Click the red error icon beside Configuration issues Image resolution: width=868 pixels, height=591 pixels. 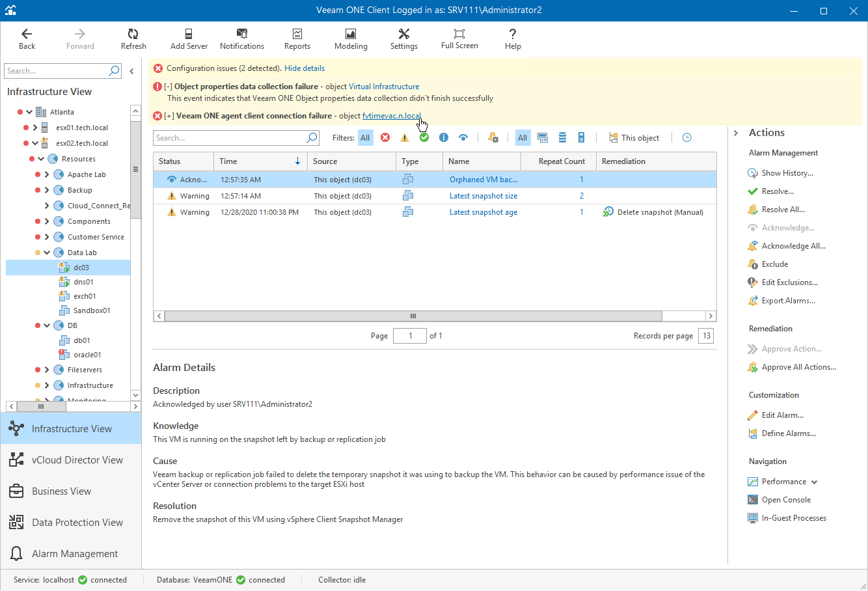[x=157, y=68]
